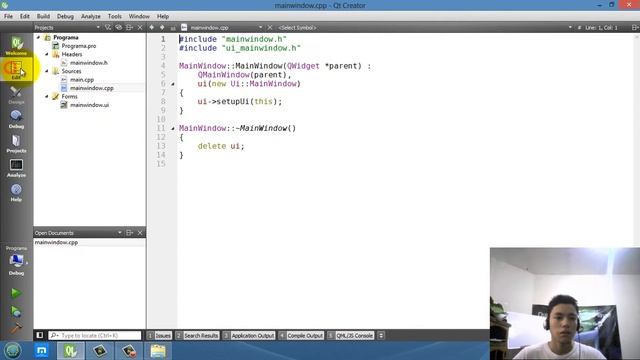Select mainwindow.cpp in the Sources folder
Screen dimensions: 640x360
pos(91,88)
